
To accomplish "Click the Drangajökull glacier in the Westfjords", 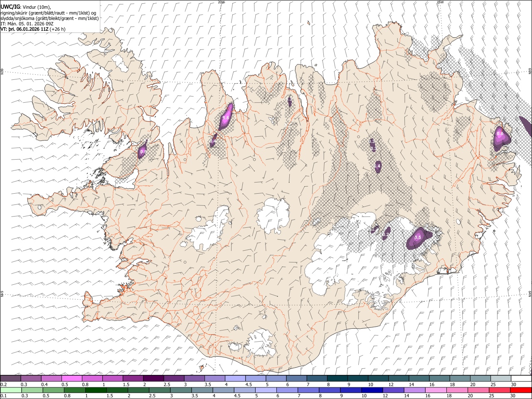I will (121, 62).
